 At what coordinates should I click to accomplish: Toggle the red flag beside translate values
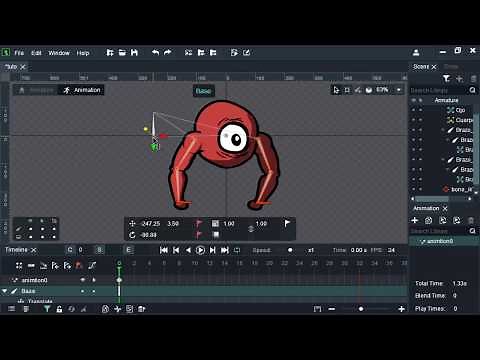tap(199, 223)
